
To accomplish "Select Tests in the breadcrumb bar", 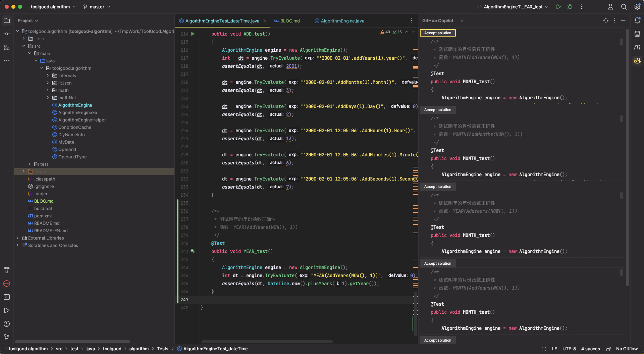I will [163, 349].
